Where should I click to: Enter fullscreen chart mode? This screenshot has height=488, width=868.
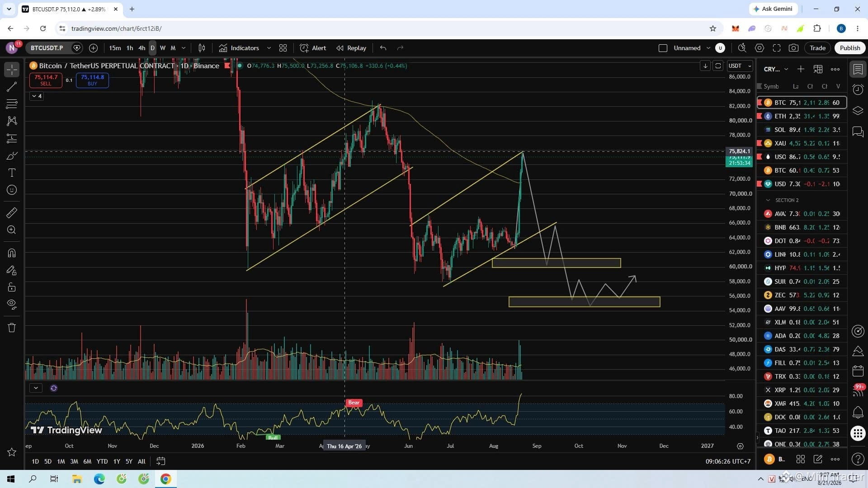(x=777, y=48)
